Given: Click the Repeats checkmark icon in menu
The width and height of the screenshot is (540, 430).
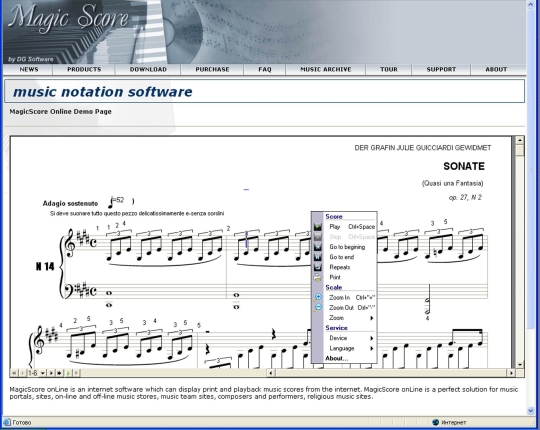Looking at the screenshot, I should click(x=318, y=268).
